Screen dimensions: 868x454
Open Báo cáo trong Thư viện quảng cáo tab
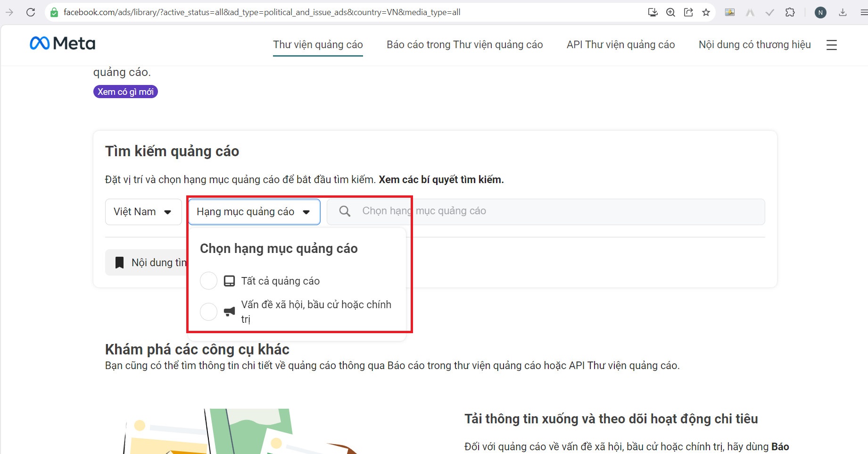coord(465,45)
